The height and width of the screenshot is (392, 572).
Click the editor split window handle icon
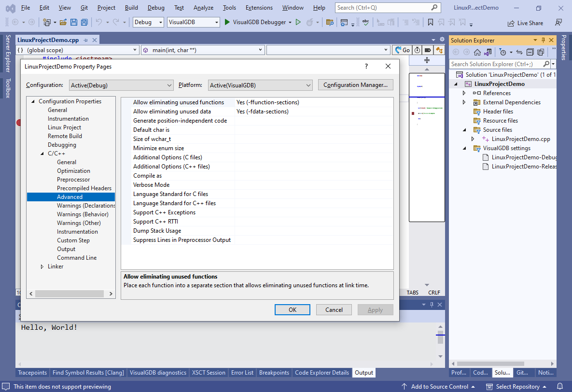tap(427, 60)
